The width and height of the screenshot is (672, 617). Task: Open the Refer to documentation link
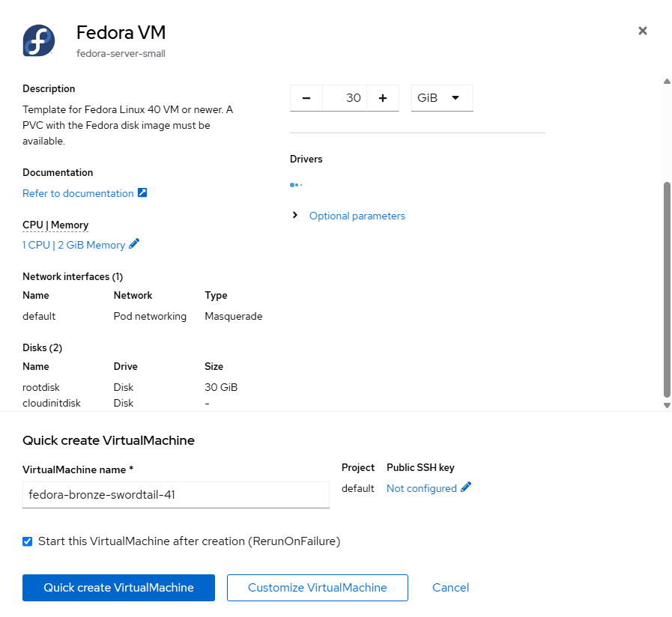tap(78, 193)
